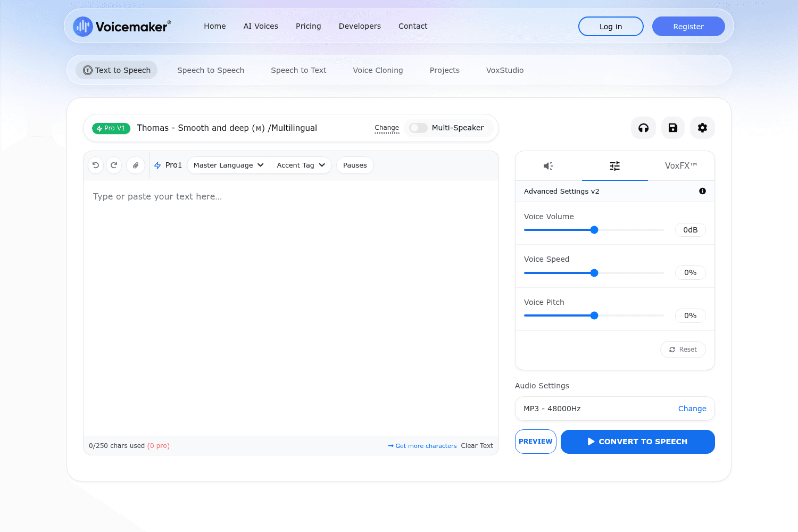Screen dimensions: 798x532
Task: Toggle the Multi-Speaker switch
Action: 418,128
